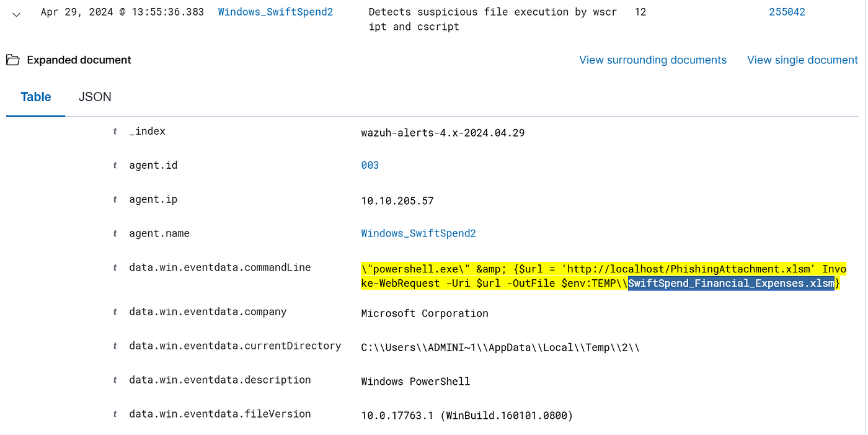Click the type icon beside data.win.eventdata.company
Screen dimensions: 868x435
point(115,312)
